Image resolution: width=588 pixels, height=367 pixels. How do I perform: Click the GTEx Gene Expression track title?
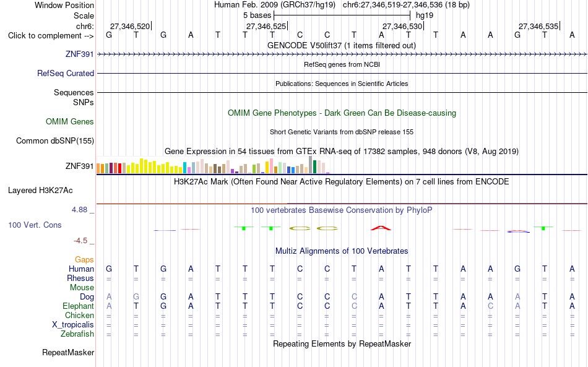[x=342, y=152]
